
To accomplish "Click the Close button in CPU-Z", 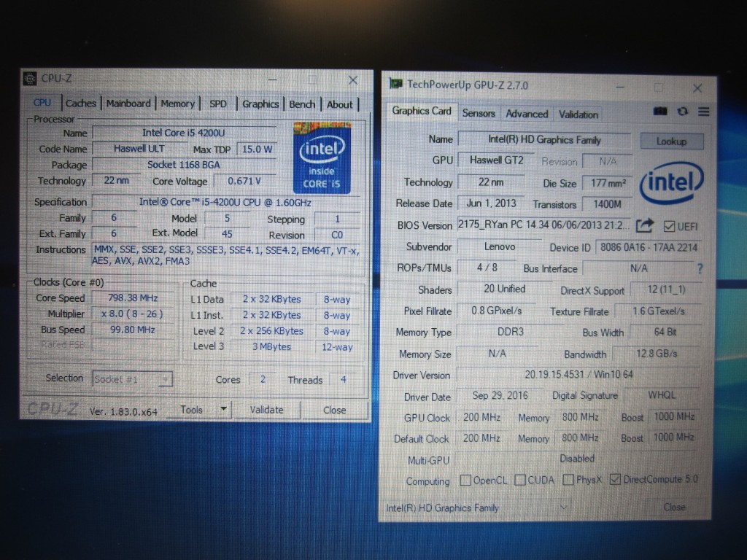I will [334, 410].
